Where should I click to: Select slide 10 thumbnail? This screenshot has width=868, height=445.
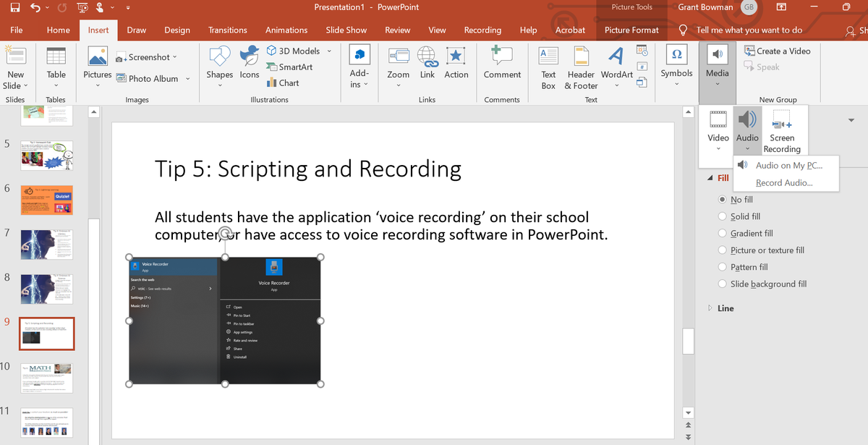(47, 379)
